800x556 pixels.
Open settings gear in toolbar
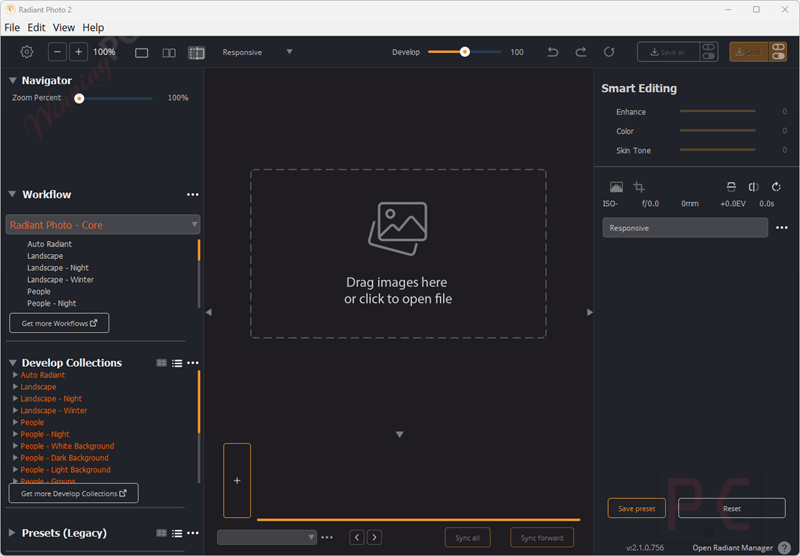tap(27, 52)
